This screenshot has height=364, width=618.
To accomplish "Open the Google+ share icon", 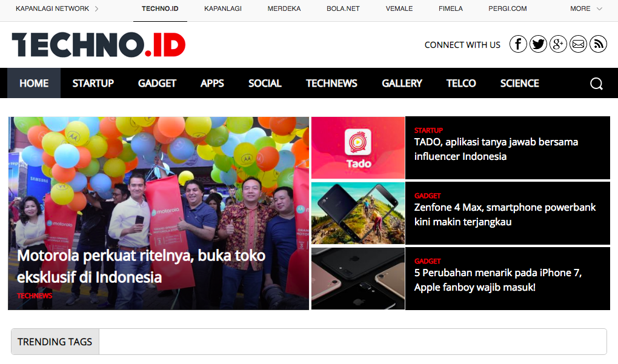I will (558, 44).
